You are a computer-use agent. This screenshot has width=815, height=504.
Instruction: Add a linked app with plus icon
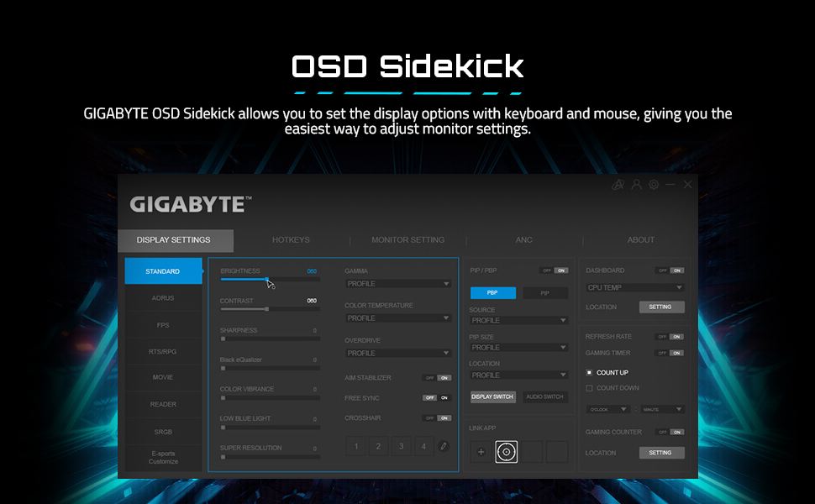click(x=481, y=452)
